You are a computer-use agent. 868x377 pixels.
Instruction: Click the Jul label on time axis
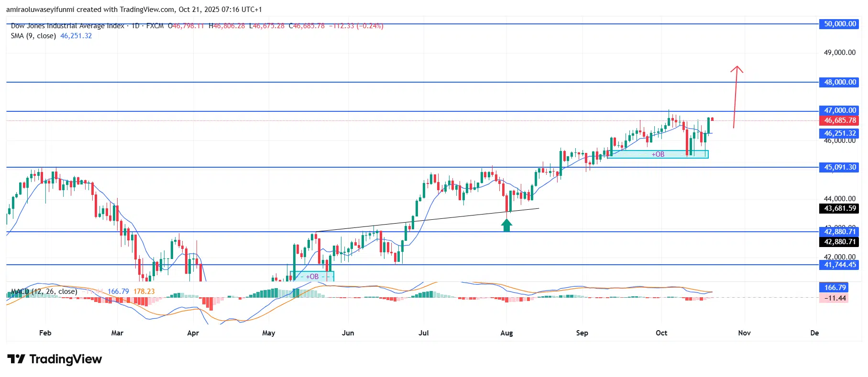pos(423,333)
